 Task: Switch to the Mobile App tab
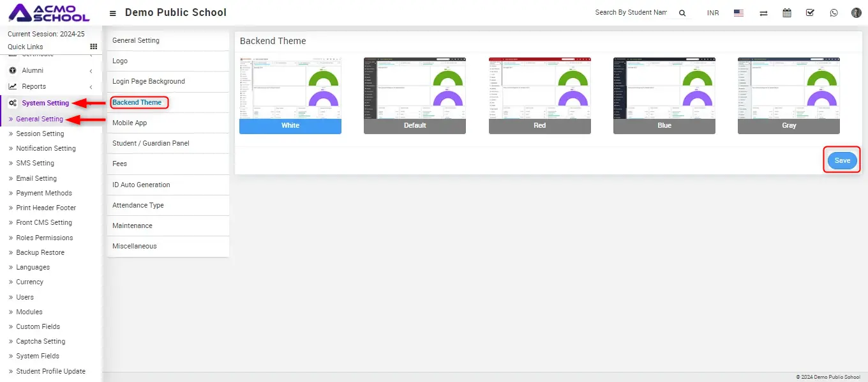pos(130,123)
